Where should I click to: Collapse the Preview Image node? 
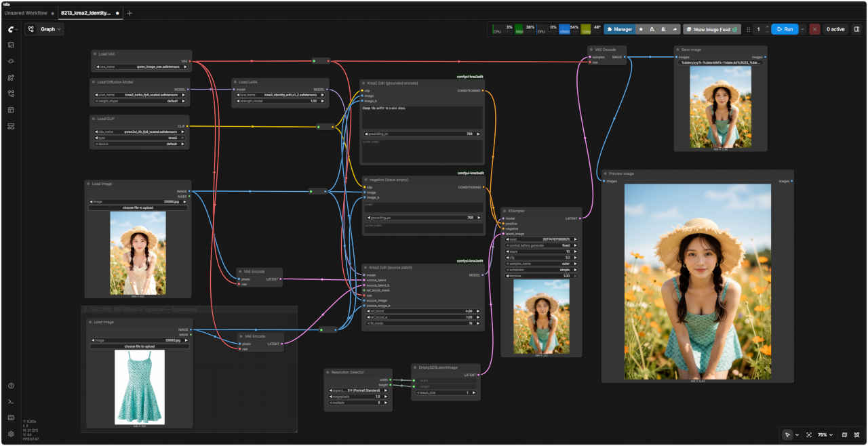(x=606, y=174)
